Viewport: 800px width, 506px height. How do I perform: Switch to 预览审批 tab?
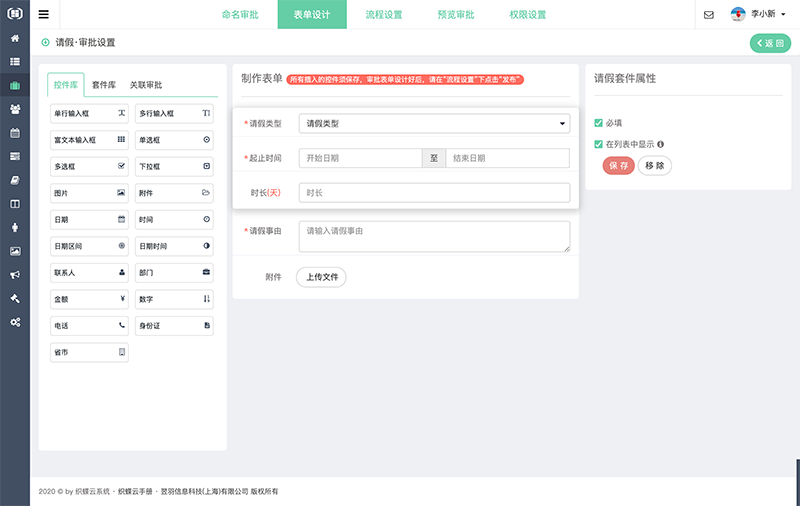(x=456, y=15)
